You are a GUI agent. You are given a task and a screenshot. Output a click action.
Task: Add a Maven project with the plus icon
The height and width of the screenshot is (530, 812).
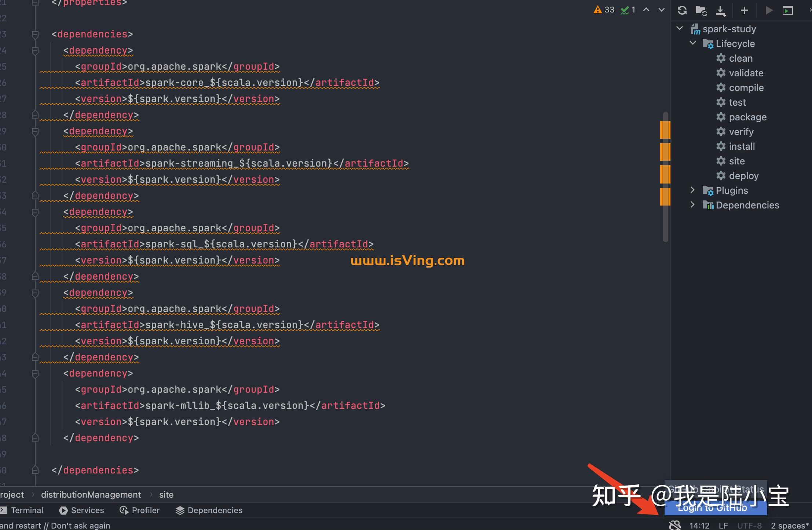(745, 11)
